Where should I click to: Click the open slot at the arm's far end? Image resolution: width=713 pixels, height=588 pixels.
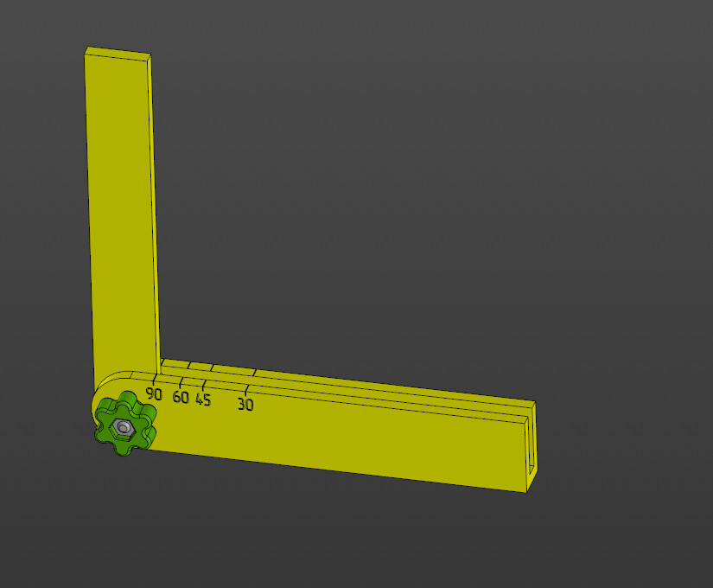(x=531, y=440)
